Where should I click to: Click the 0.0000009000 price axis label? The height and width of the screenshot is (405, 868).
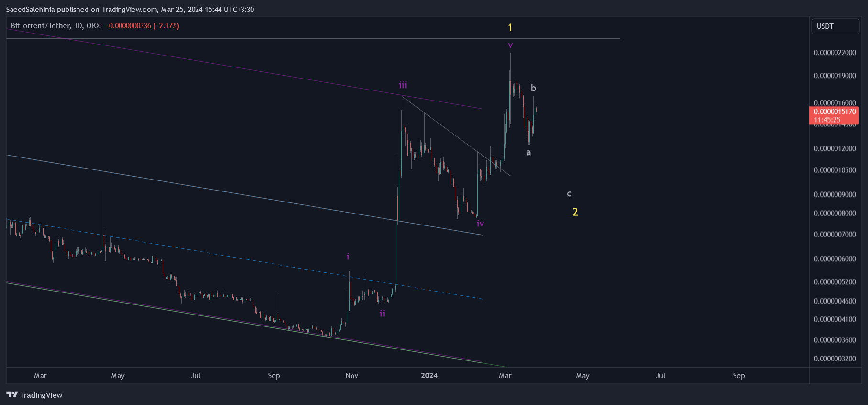coord(835,194)
